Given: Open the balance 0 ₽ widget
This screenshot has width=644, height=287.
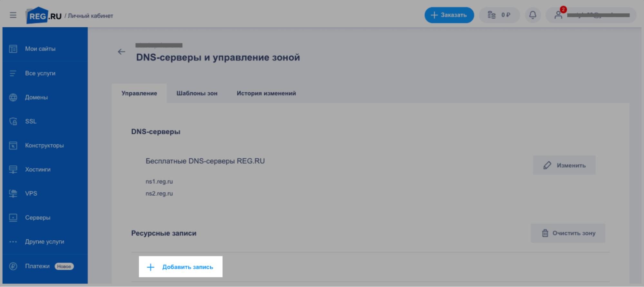Looking at the screenshot, I should [x=499, y=15].
